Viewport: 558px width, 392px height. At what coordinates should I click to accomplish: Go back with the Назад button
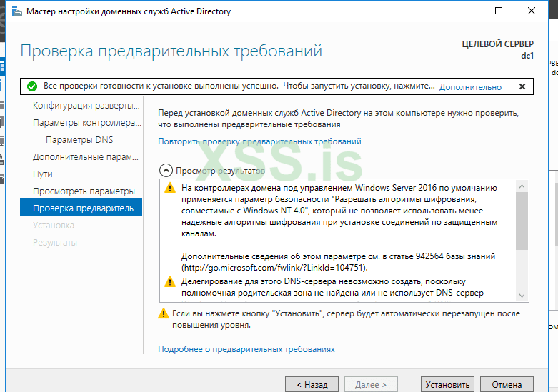312,384
